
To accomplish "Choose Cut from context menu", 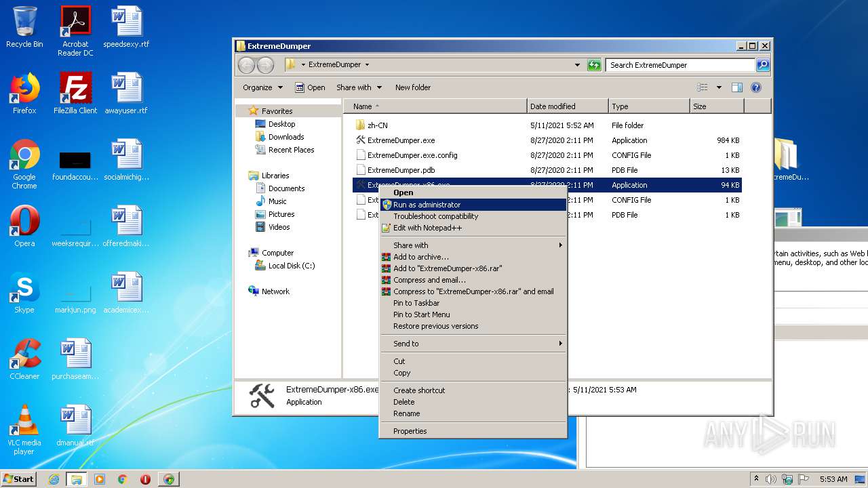I will tap(473, 361).
